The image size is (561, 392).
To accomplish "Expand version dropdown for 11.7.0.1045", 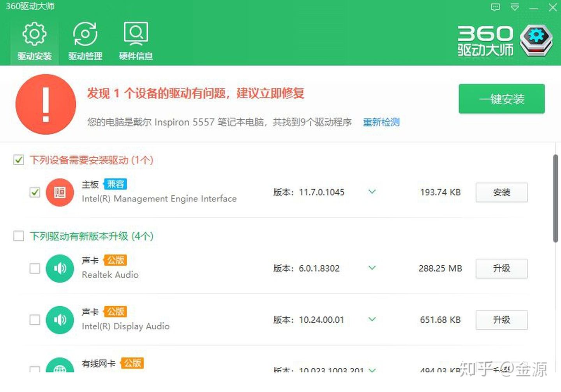I will click(372, 192).
